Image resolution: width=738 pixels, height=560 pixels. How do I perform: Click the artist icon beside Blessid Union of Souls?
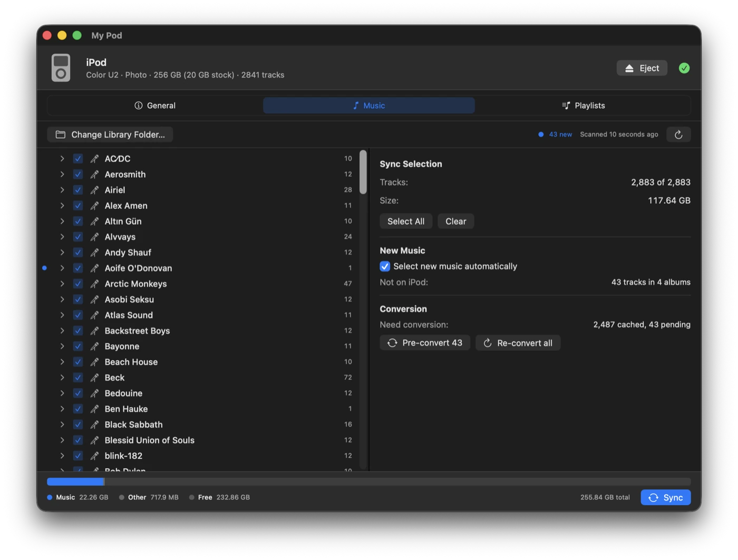point(94,440)
